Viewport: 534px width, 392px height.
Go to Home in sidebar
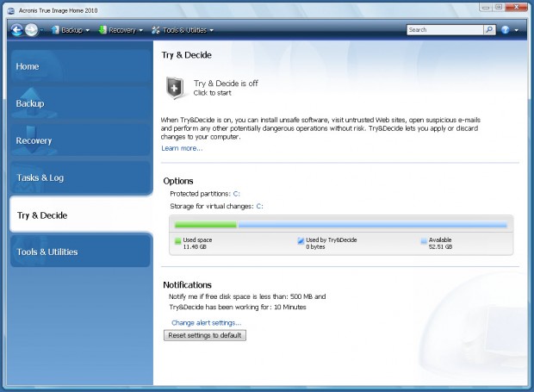80,66
